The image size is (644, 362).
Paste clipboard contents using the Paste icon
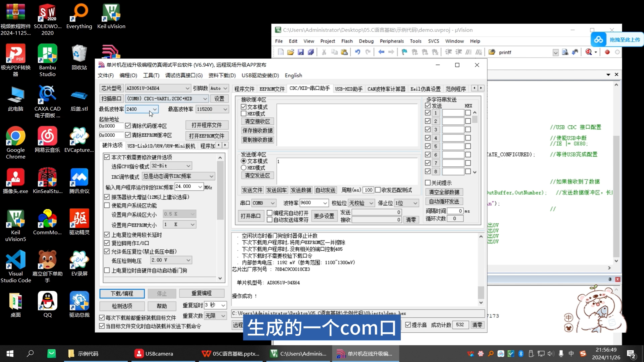point(344,52)
